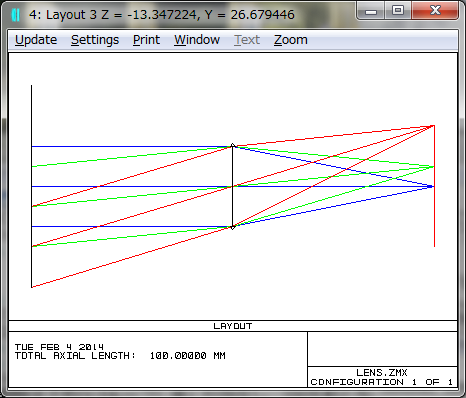Click the window title Layout 3 text

click(x=162, y=15)
